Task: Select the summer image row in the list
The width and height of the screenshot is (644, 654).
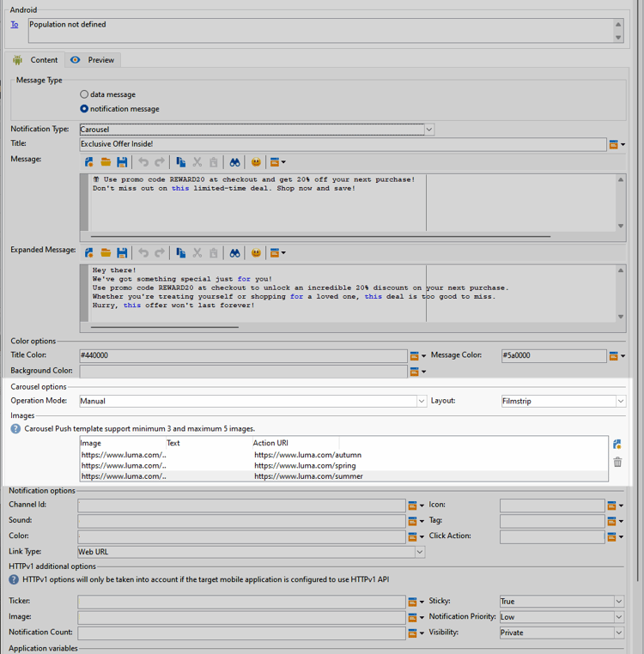Action: click(x=258, y=476)
